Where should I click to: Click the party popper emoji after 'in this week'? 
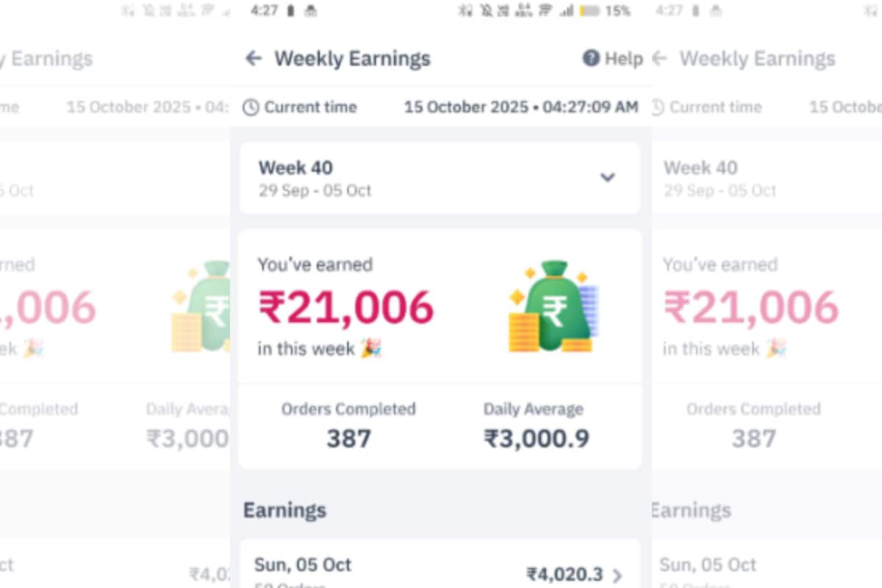tap(371, 348)
